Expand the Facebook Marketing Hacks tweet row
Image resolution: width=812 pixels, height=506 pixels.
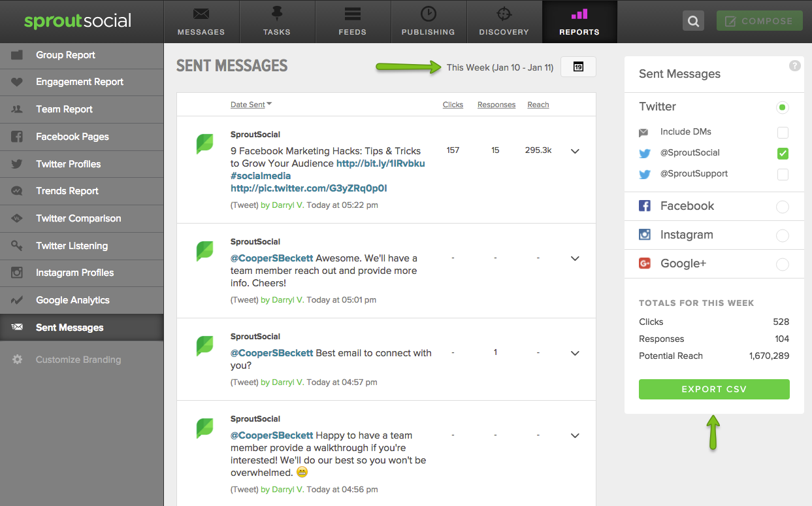(x=575, y=151)
